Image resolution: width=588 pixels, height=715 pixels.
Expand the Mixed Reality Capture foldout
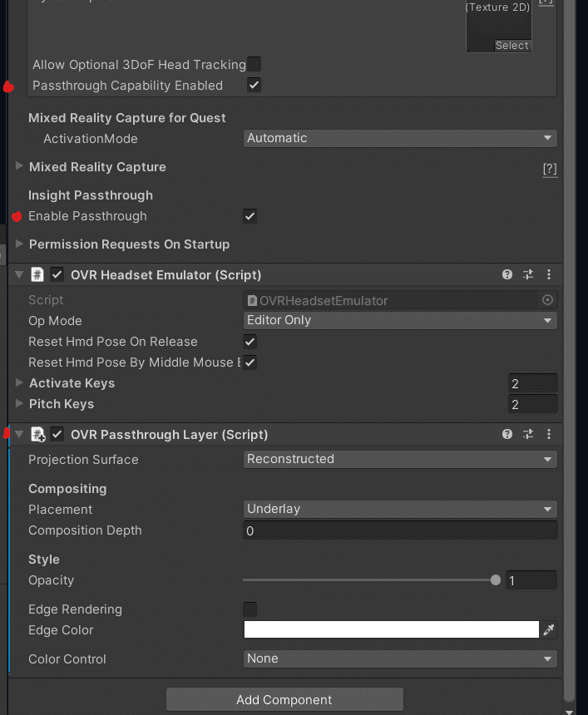pyautogui.click(x=19, y=166)
